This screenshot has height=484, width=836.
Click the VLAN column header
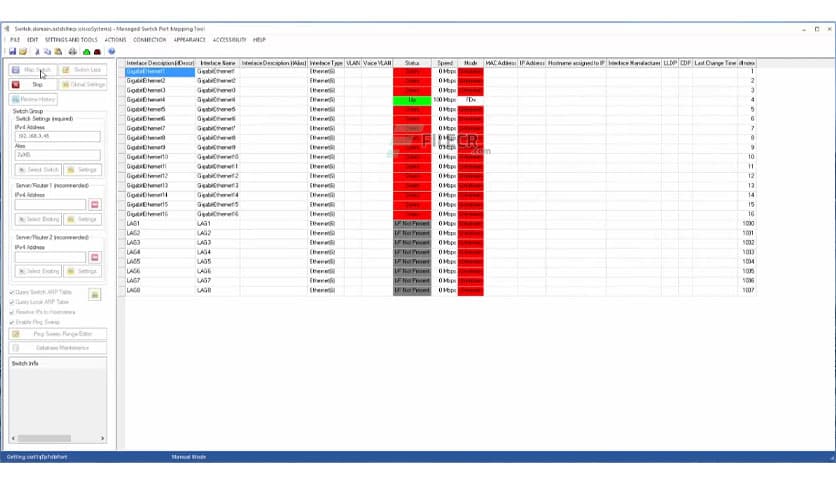coord(353,63)
